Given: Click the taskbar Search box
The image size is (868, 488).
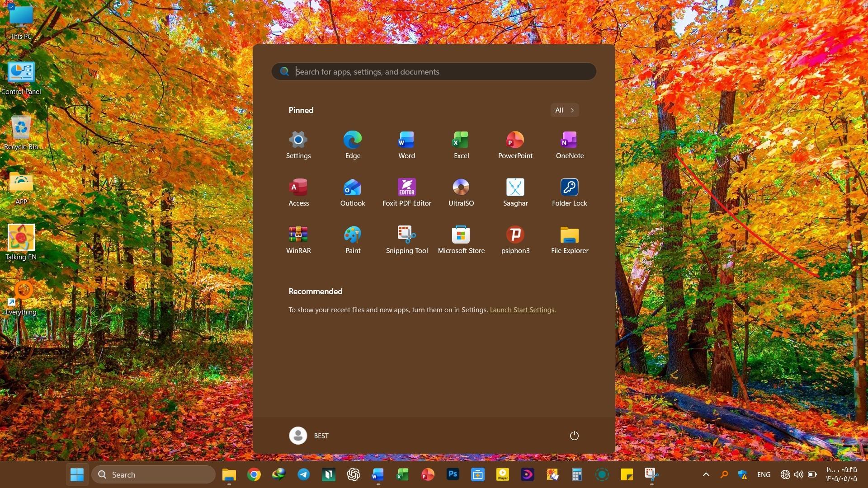Looking at the screenshot, I should pyautogui.click(x=154, y=474).
